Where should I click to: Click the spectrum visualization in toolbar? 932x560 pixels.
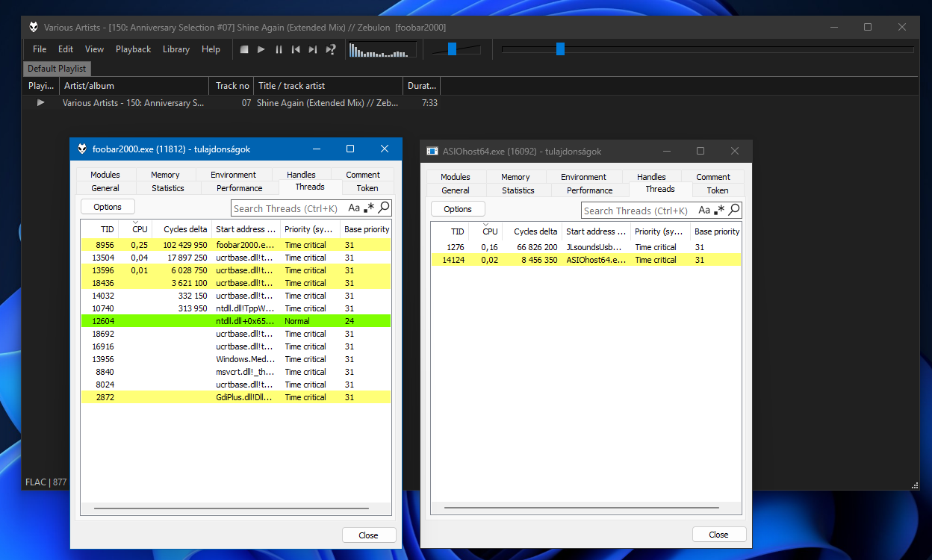point(382,49)
